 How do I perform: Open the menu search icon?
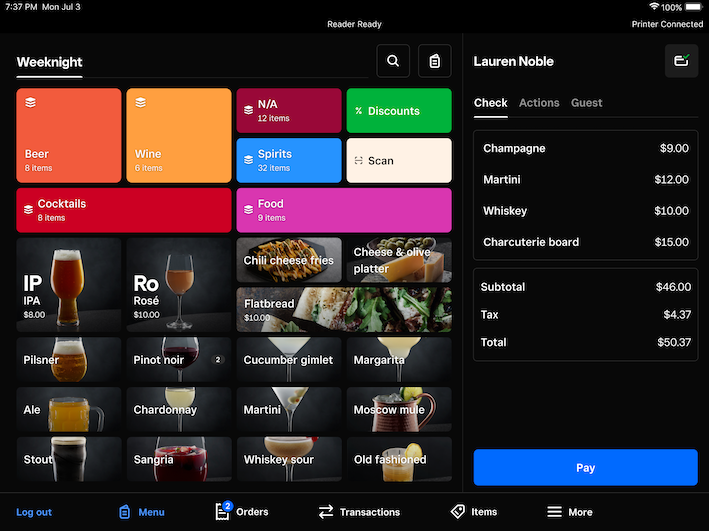tap(393, 61)
